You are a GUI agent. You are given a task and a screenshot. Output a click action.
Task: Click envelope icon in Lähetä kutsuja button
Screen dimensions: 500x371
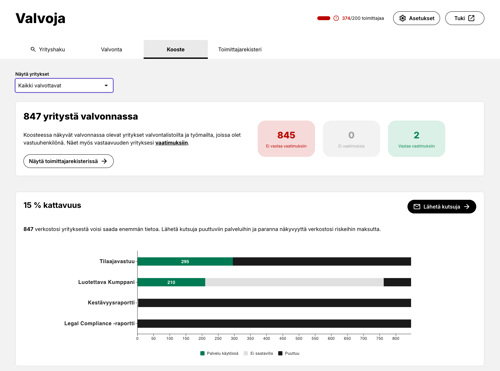(417, 207)
